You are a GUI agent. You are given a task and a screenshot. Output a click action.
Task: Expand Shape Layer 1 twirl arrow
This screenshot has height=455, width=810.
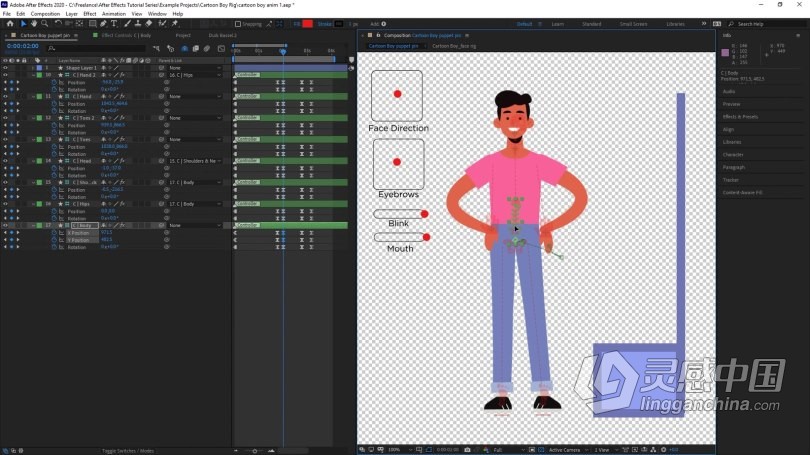tap(33, 68)
